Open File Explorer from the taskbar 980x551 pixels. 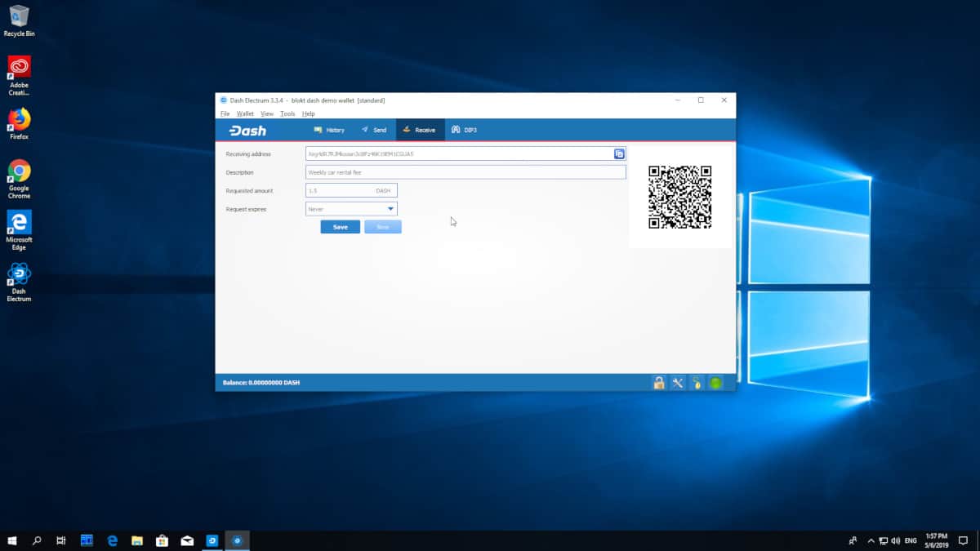(x=137, y=540)
